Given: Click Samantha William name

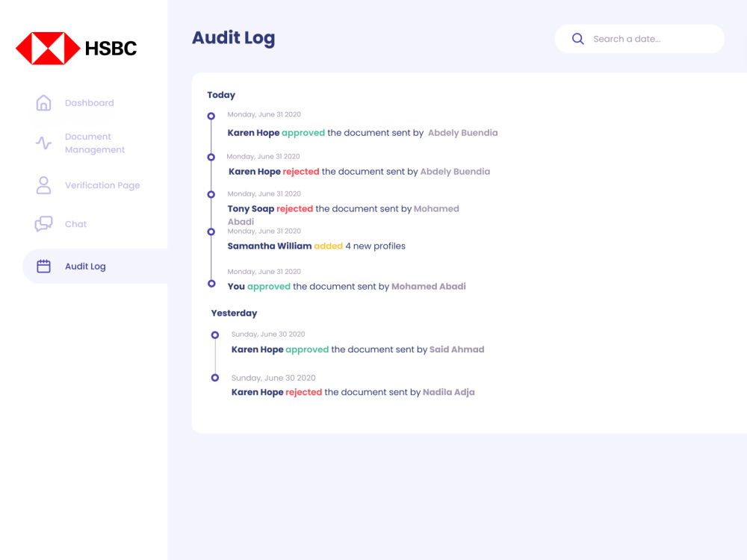Looking at the screenshot, I should click(270, 246).
